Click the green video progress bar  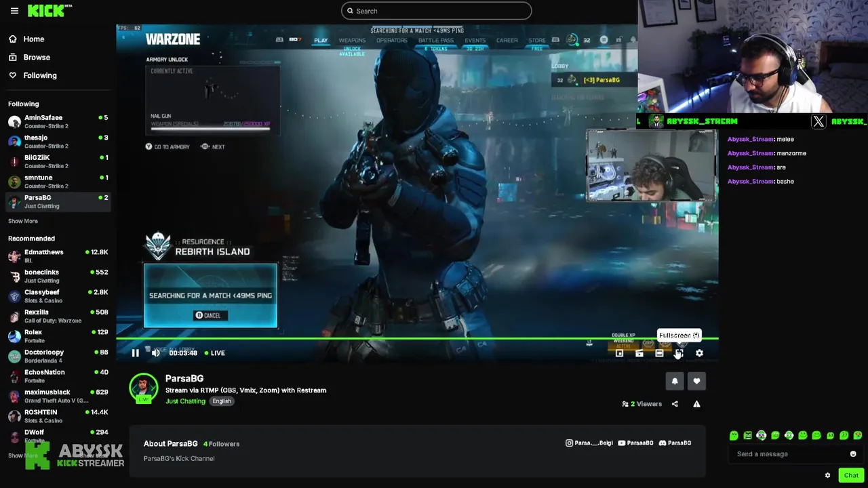click(x=417, y=338)
